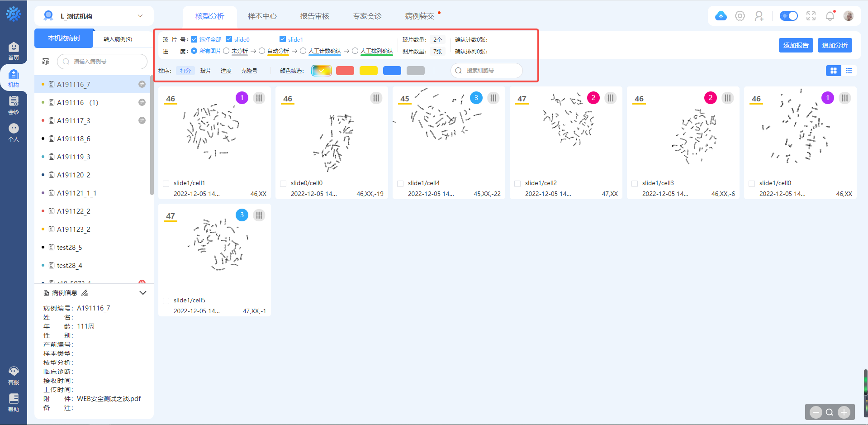Screen dimensions: 868x425
Task: Click the edit pencil next to 病例信息
Action: pyautogui.click(x=85, y=293)
